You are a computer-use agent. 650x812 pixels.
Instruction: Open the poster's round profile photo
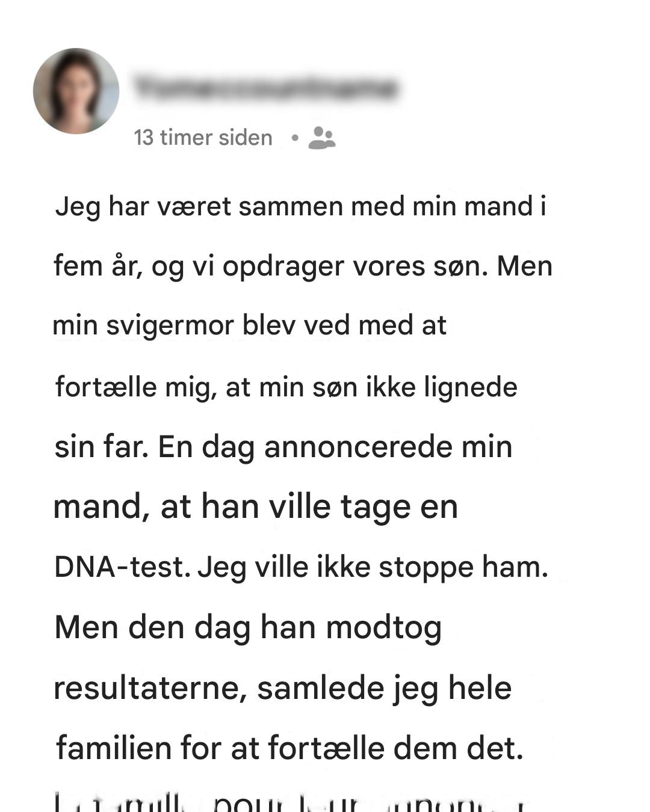pos(76,91)
